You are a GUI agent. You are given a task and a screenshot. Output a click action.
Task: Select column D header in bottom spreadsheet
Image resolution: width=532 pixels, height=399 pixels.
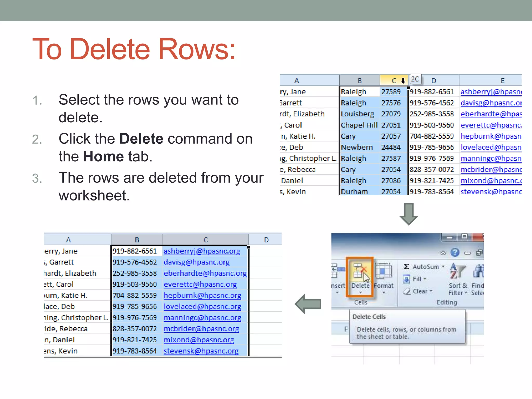(x=266, y=240)
